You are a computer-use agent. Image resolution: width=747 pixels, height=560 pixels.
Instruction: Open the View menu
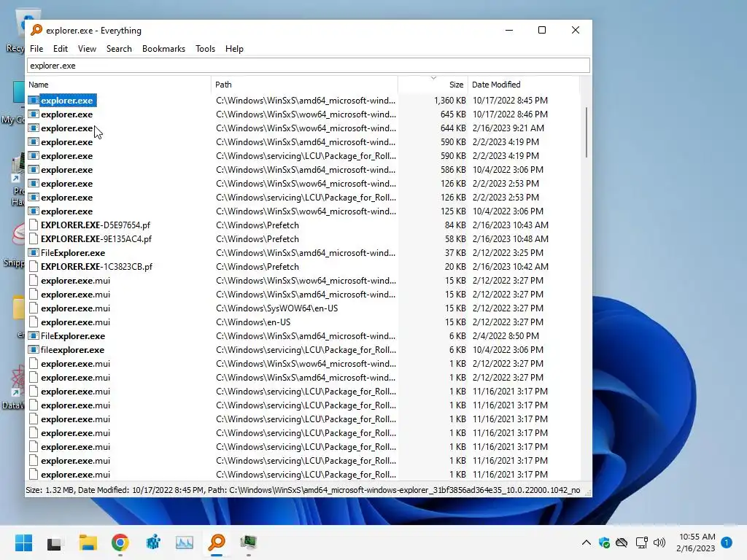[87, 49]
